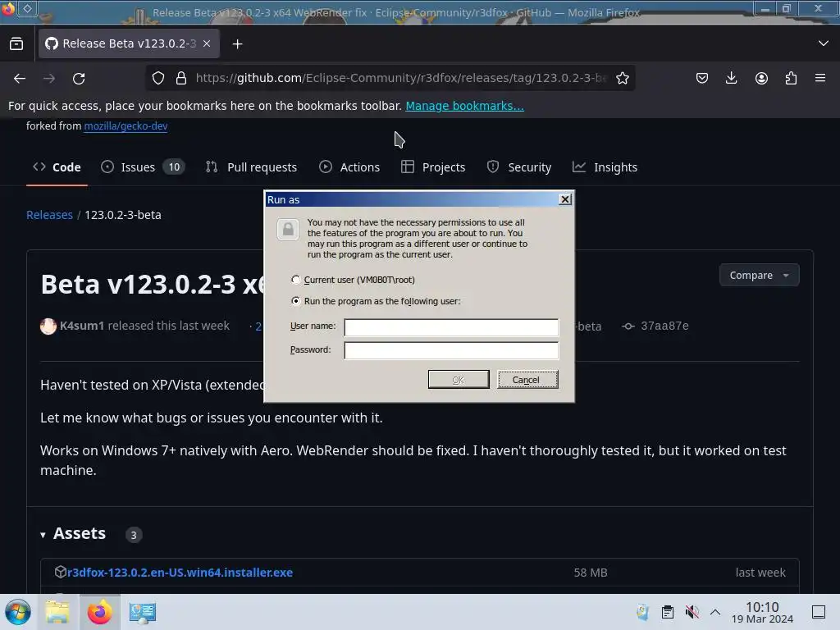Screen dimensions: 840x630
Task: Open K4sum1 avatar image
Action: 48,326
